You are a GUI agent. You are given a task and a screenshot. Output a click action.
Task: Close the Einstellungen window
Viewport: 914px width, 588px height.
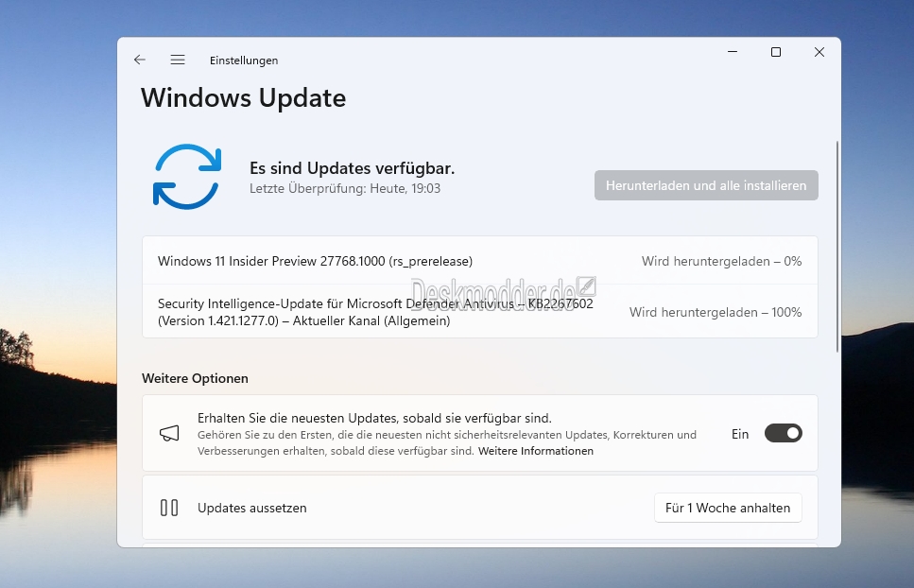[x=819, y=53]
